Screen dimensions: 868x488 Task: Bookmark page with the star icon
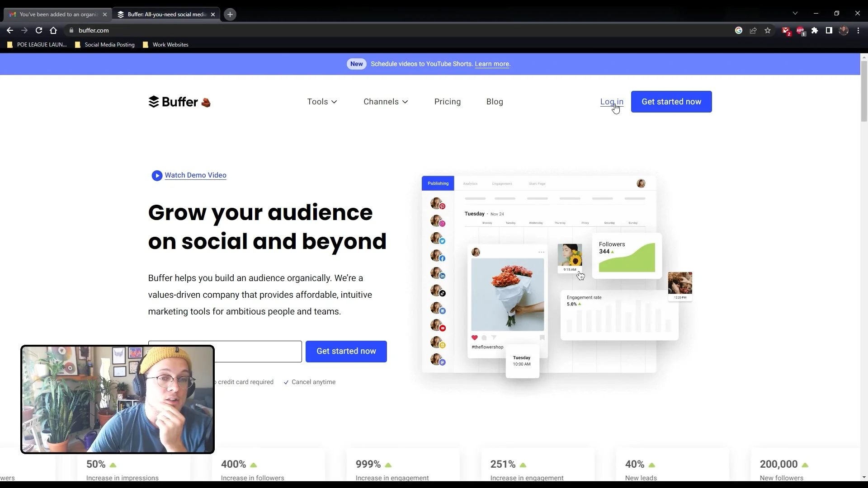coord(768,30)
